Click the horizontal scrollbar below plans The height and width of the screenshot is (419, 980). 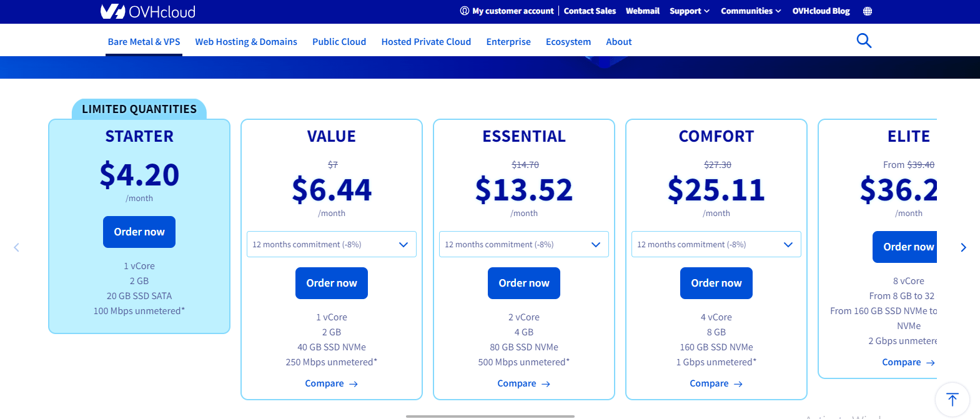(490, 416)
